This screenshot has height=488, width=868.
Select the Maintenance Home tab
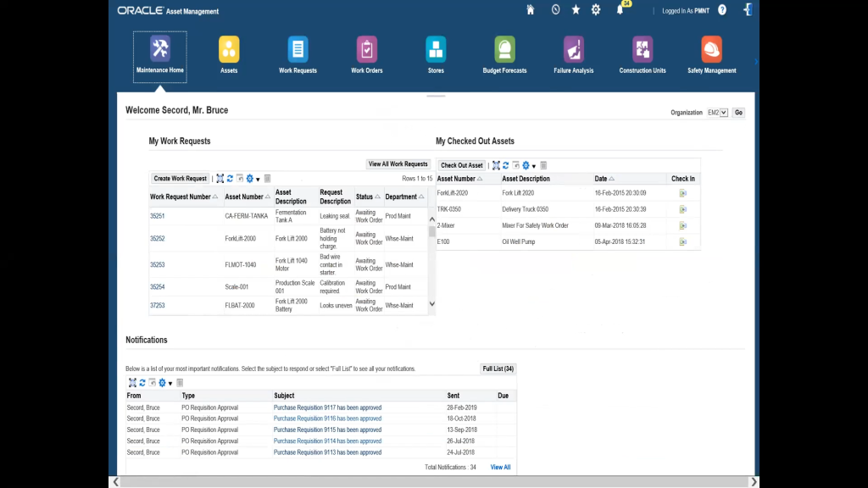[x=159, y=51]
